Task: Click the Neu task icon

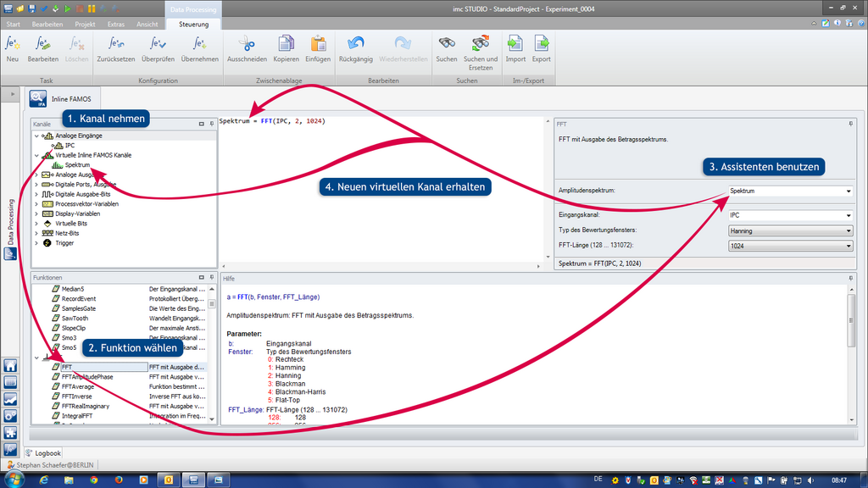Action: pyautogui.click(x=12, y=44)
